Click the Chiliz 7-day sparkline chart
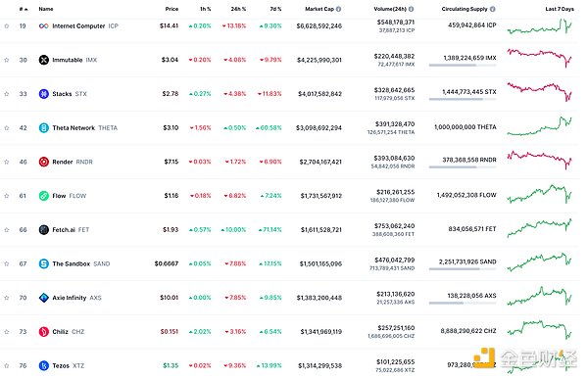 540,330
